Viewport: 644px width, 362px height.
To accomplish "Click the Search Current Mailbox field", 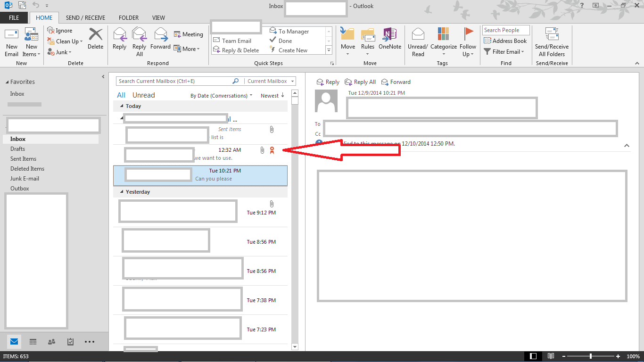I will click(x=174, y=81).
